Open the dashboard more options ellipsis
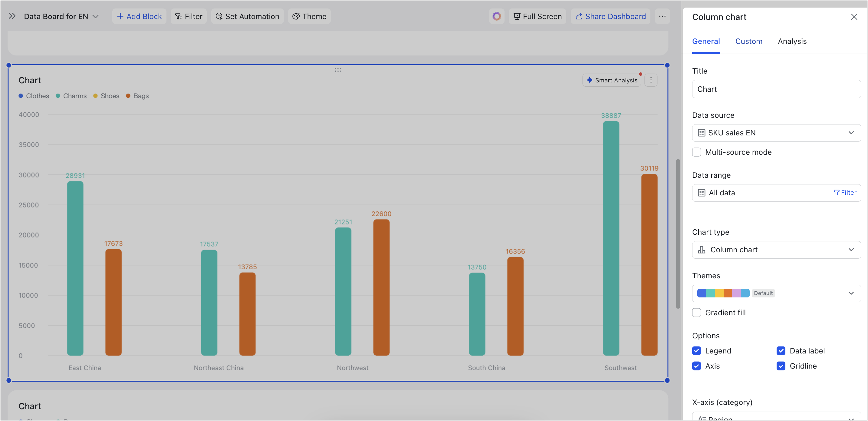Viewport: 868px width, 421px height. [x=663, y=16]
